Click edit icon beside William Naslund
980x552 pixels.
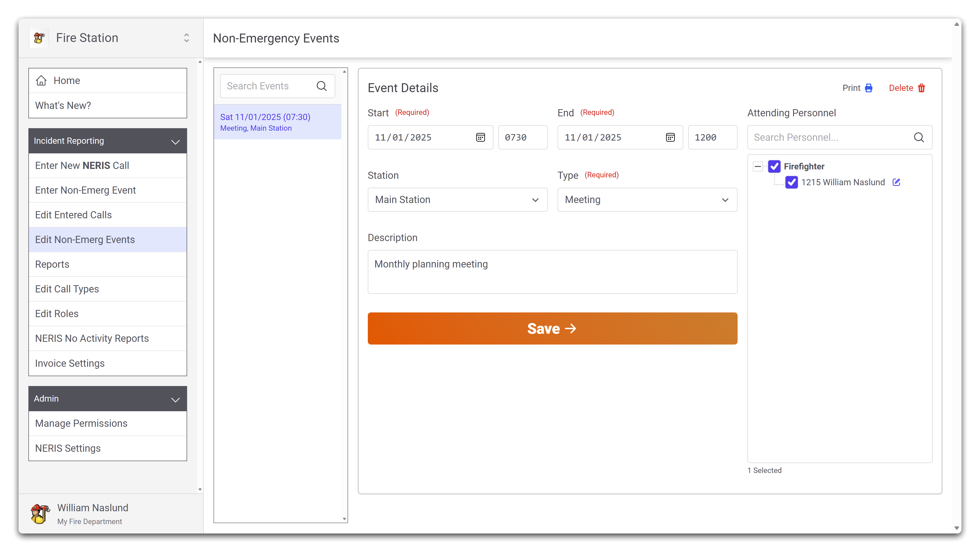click(x=896, y=182)
